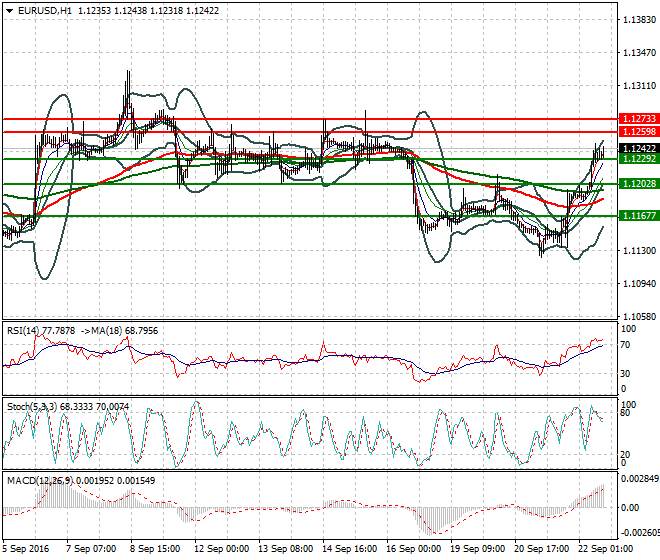Click the red 1.12598 resistance price label
Viewport: 660px width, 560px height.
pyautogui.click(x=639, y=132)
